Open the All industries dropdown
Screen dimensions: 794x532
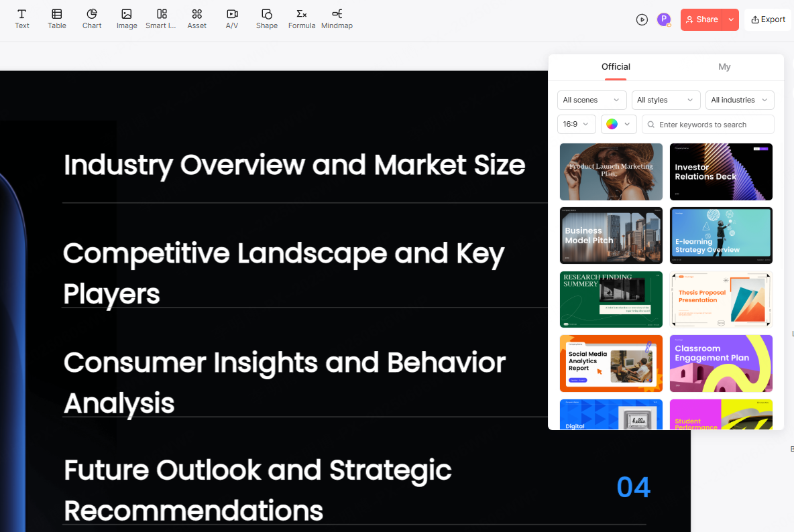click(x=739, y=100)
